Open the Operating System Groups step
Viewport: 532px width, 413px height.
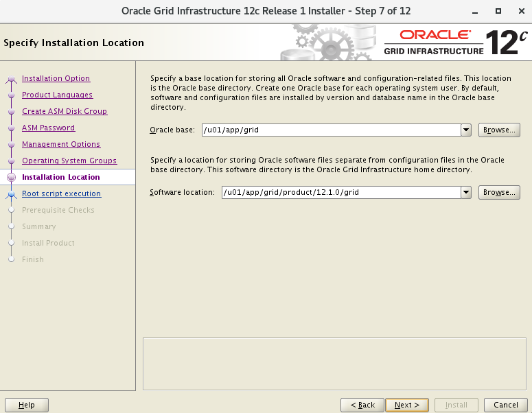[69, 161]
